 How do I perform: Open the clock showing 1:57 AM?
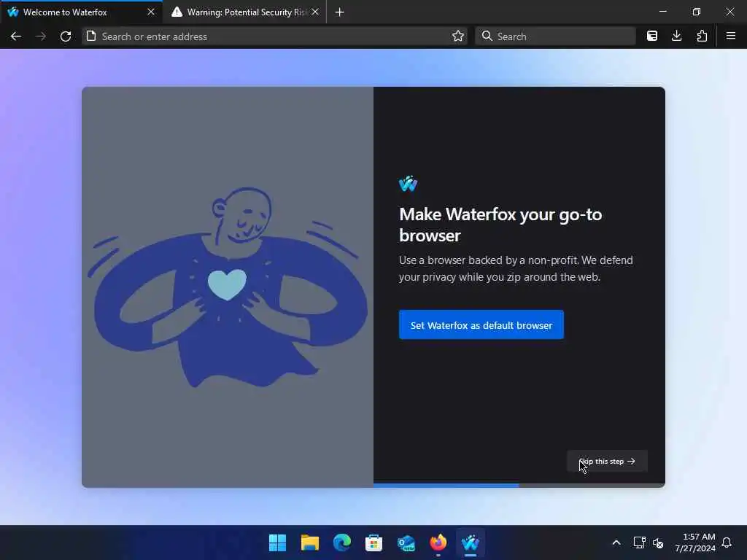(x=694, y=542)
